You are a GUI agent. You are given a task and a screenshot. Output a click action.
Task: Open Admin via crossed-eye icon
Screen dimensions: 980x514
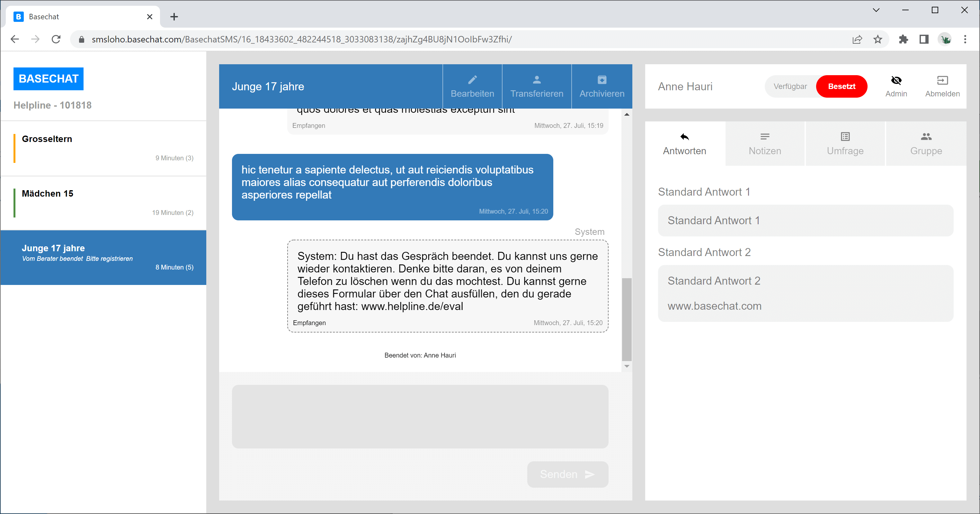[x=896, y=80]
